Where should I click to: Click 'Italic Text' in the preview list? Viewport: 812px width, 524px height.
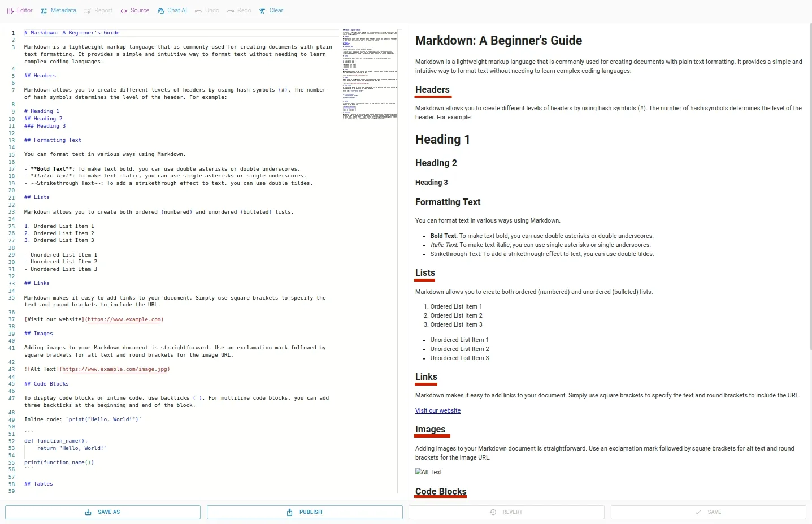point(444,245)
